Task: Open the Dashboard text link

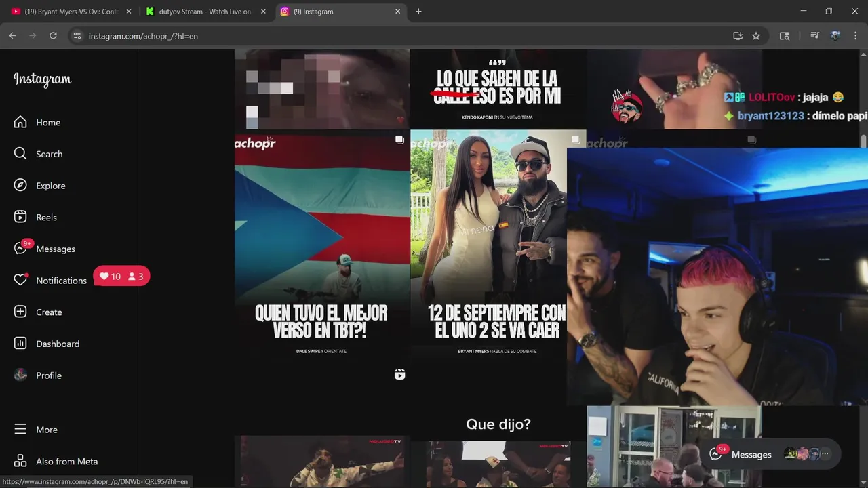Action: click(58, 344)
